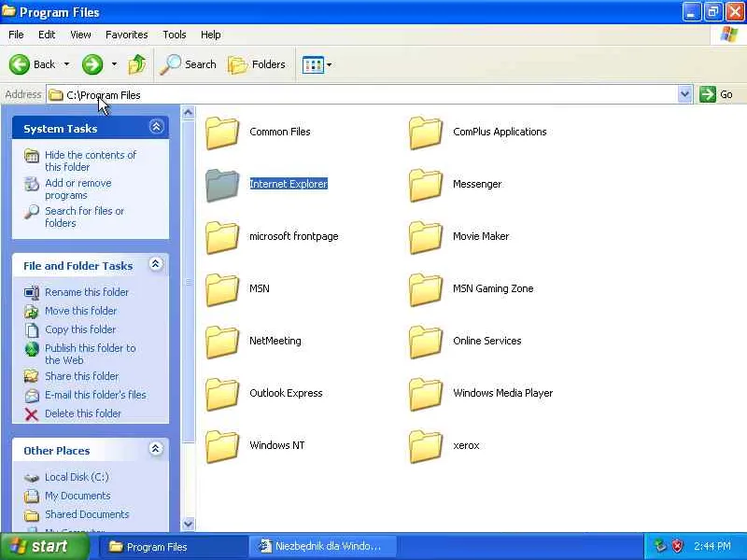Click E-mail this folder's files link
747x560 pixels.
[x=96, y=394]
